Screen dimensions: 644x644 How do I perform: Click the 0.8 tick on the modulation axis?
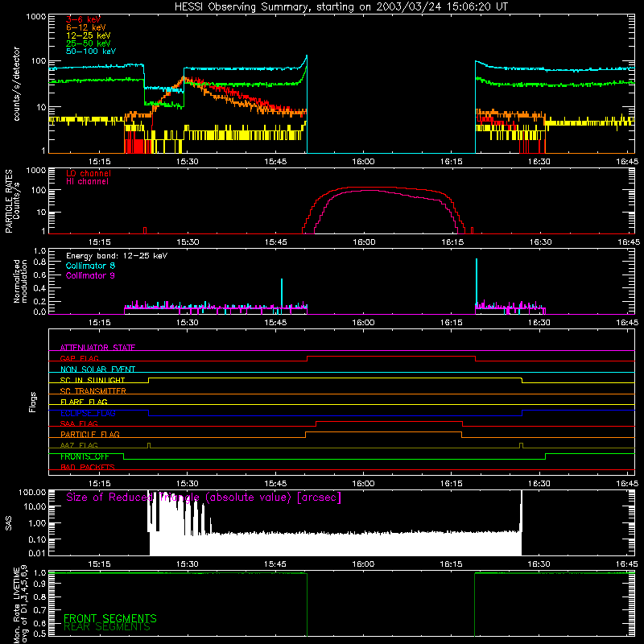tap(39, 262)
